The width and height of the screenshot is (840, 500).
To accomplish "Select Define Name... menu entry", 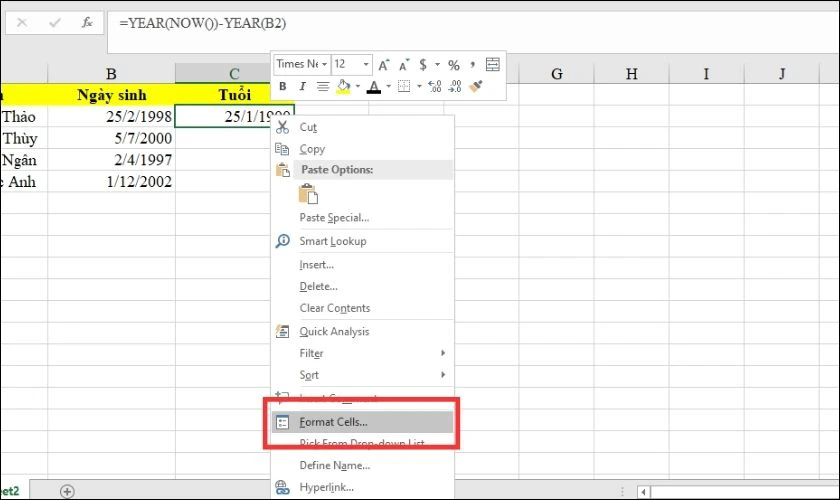I will coord(362,466).
